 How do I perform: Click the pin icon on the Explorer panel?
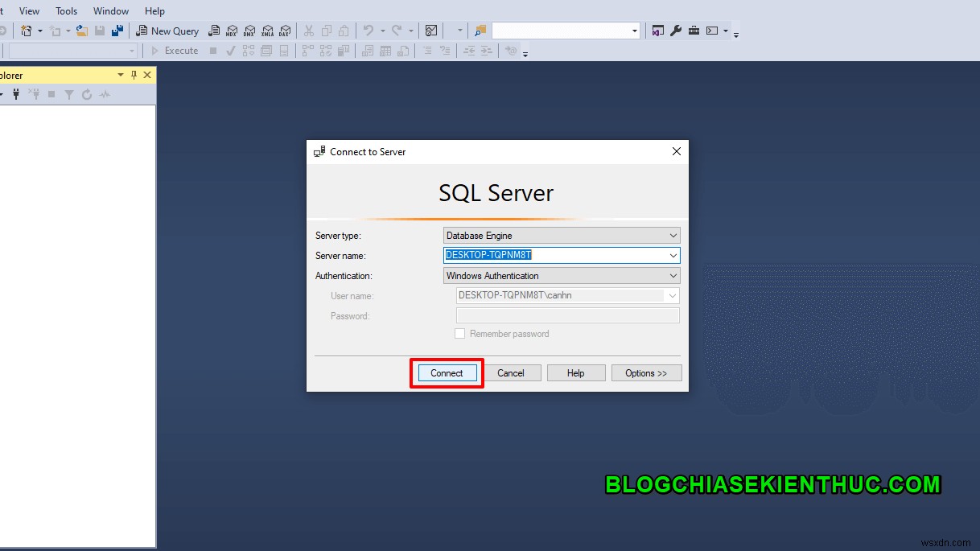[x=135, y=75]
